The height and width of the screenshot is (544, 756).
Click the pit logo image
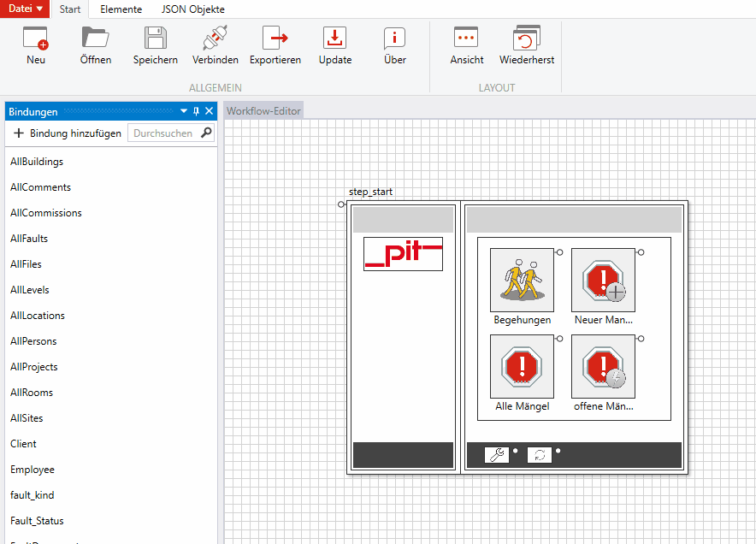[403, 254]
